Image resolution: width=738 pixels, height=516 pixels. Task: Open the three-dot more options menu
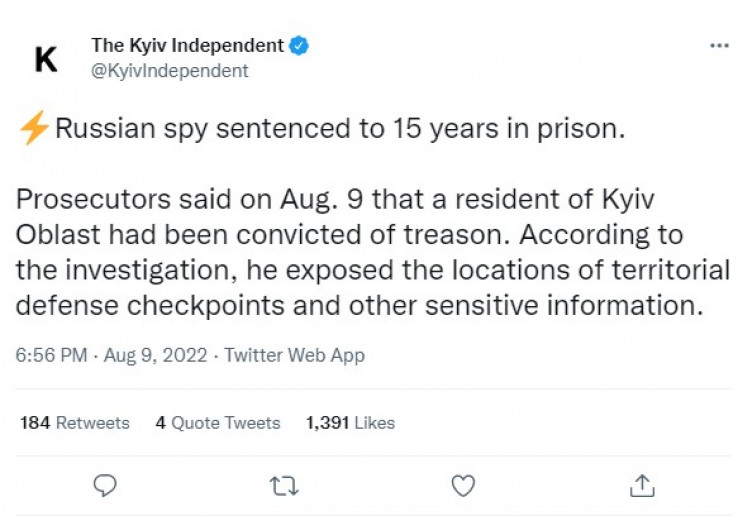pos(719,46)
